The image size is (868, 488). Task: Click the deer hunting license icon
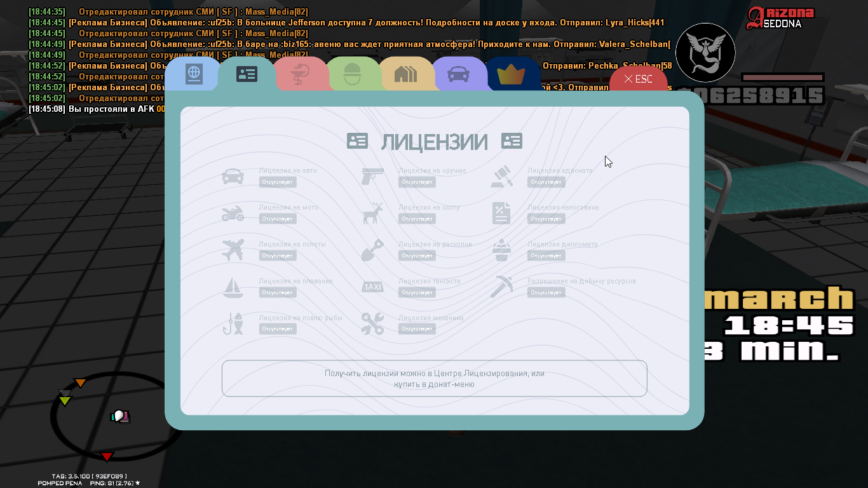tap(373, 213)
